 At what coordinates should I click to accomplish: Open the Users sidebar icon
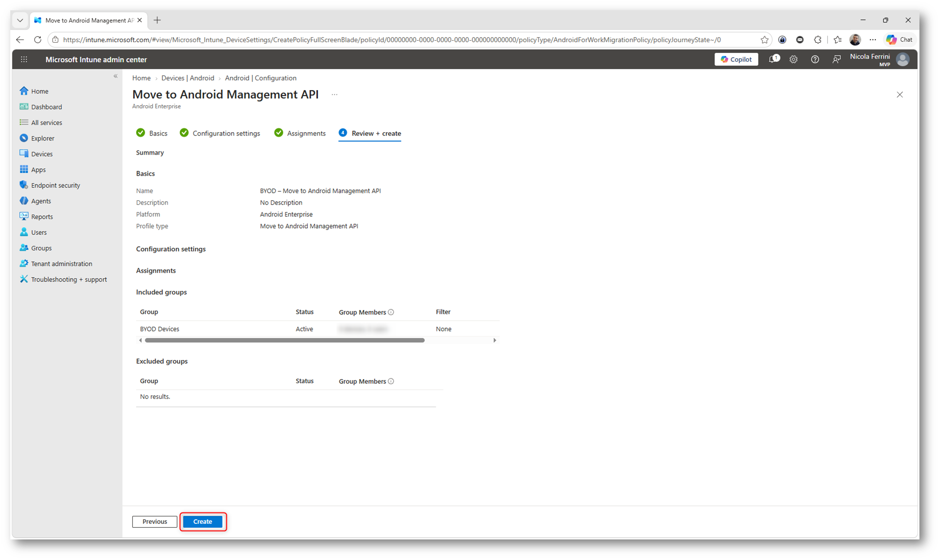point(24,232)
